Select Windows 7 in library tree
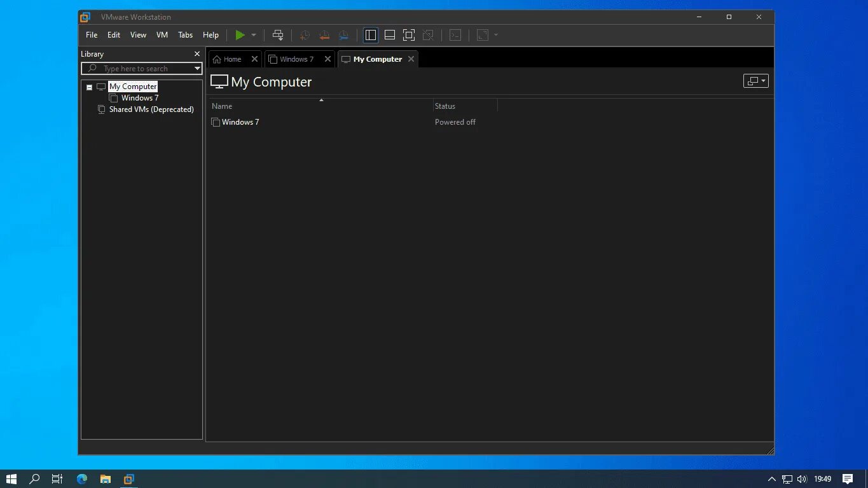 (x=139, y=98)
